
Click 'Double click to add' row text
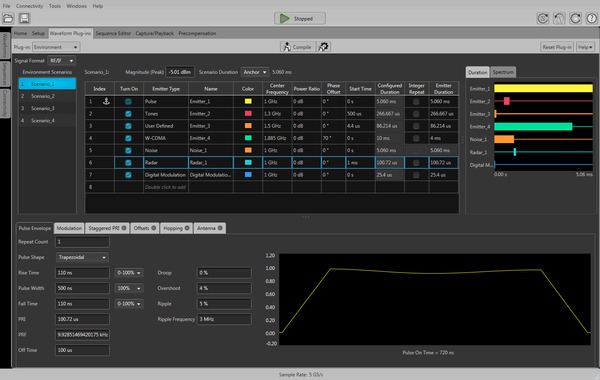165,187
